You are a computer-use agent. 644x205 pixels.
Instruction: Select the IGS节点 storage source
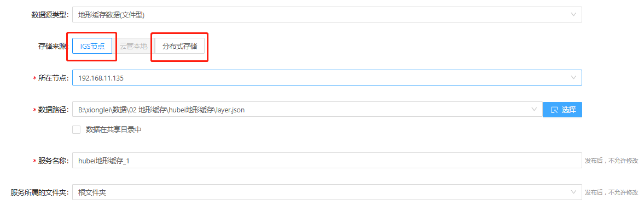pyautogui.click(x=92, y=47)
